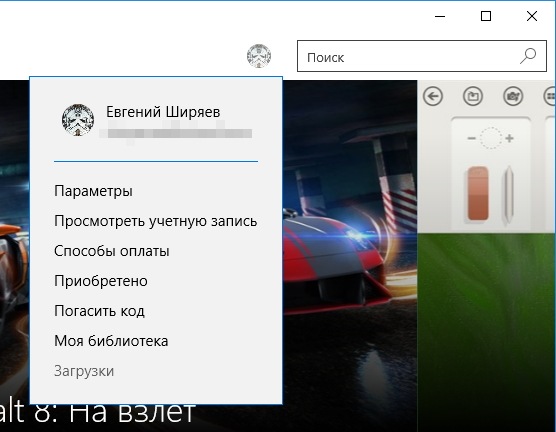
Task: Choose Просмотреть учетную запись
Action: point(156,221)
